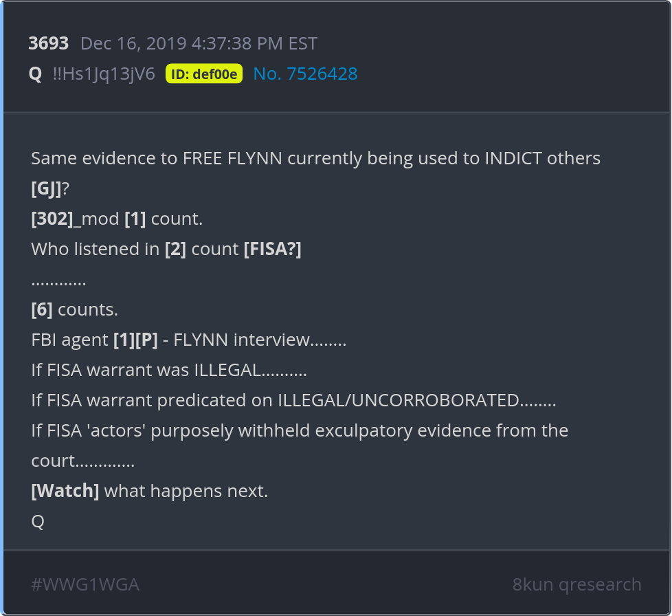672x616 pixels.
Task: Open the 8kun qresearch board label
Action: tap(576, 585)
